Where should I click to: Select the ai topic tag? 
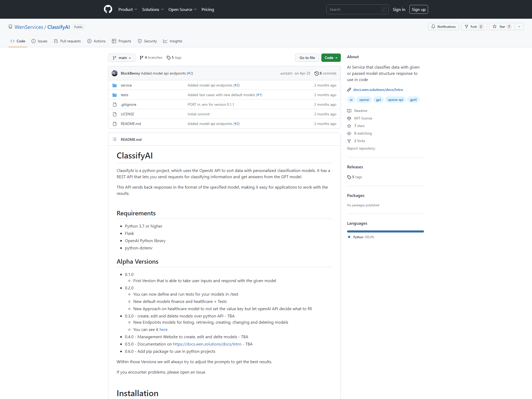pyautogui.click(x=351, y=100)
